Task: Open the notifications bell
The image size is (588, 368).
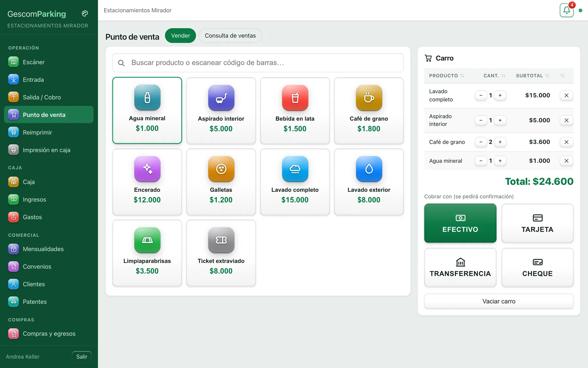Action: tap(567, 10)
